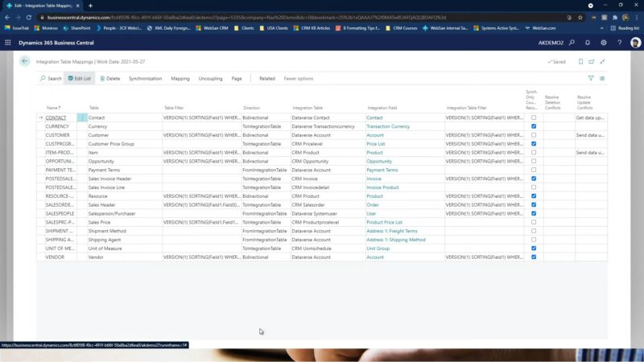644x362 pixels.
Task: Open the Invoice Product integration field link
Action: [382, 187]
